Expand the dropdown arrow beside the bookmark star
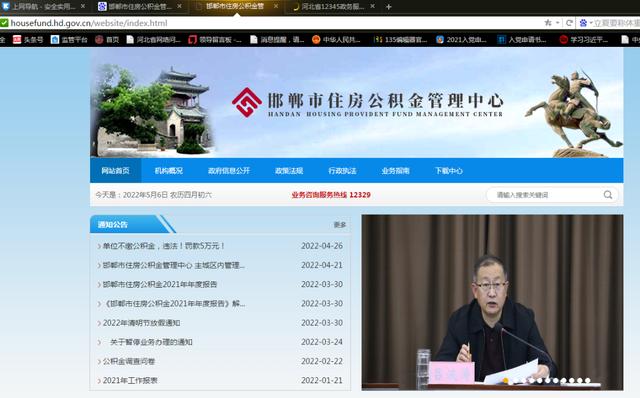This screenshot has width=640, height=398. pos(558,23)
